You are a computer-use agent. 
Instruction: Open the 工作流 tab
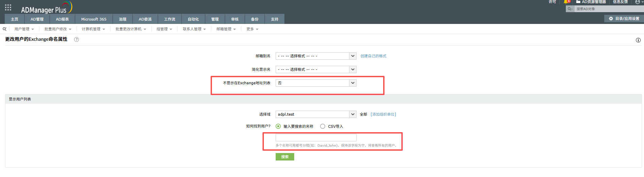click(x=170, y=19)
